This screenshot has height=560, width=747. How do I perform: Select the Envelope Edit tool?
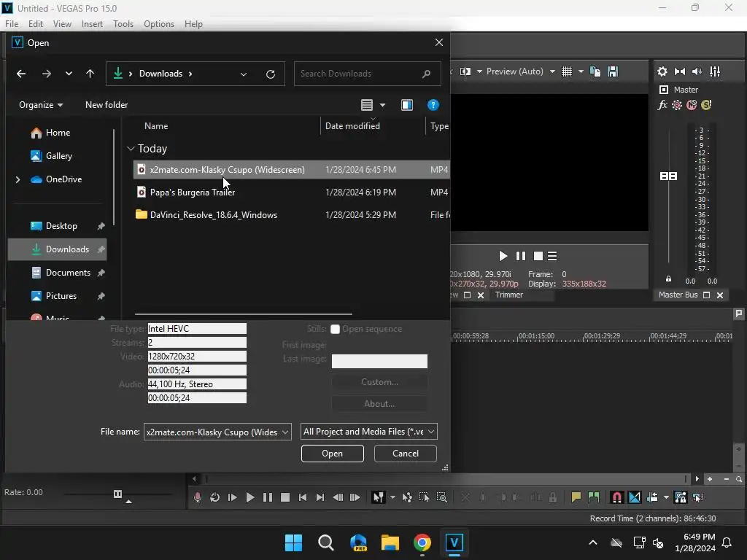pos(407,497)
